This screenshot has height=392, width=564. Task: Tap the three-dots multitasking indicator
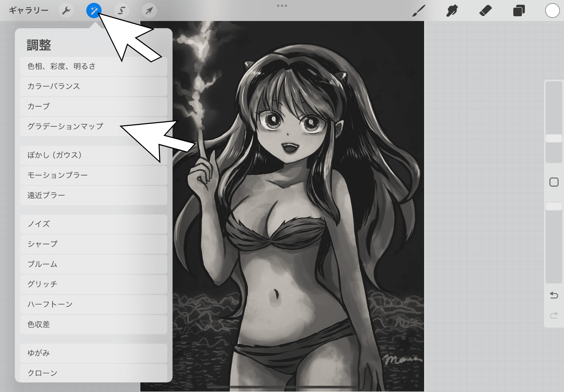pyautogui.click(x=282, y=6)
